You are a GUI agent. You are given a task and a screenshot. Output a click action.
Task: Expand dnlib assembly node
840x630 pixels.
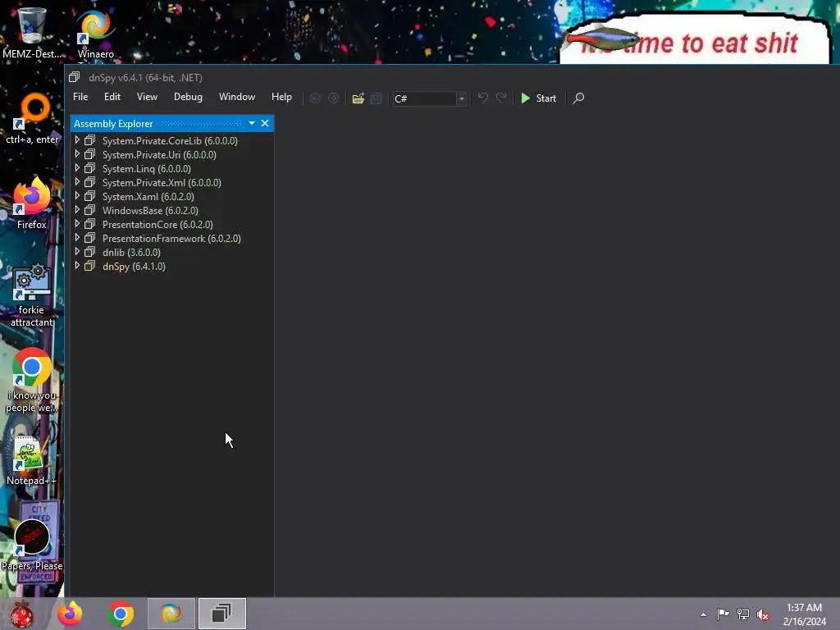pos(77,251)
